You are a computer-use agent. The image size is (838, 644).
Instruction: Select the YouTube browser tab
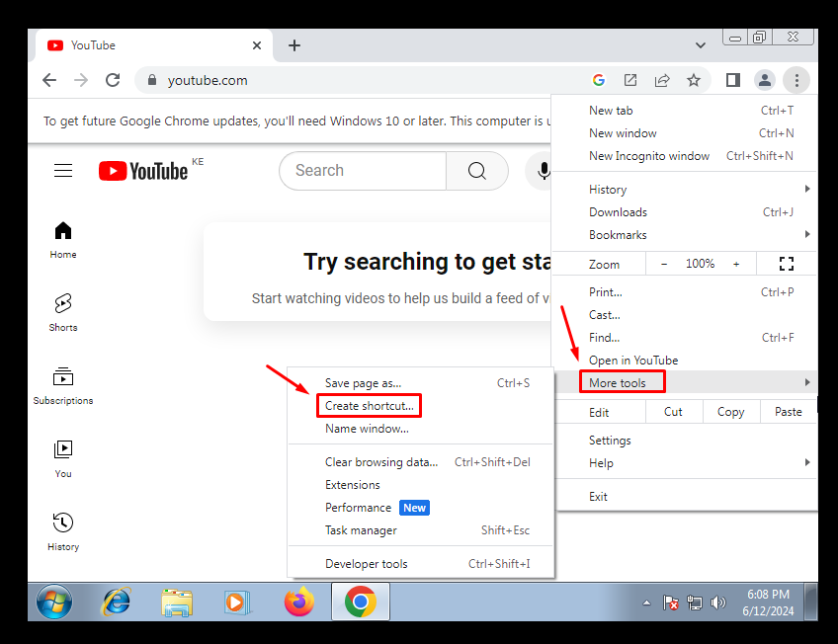click(x=155, y=45)
